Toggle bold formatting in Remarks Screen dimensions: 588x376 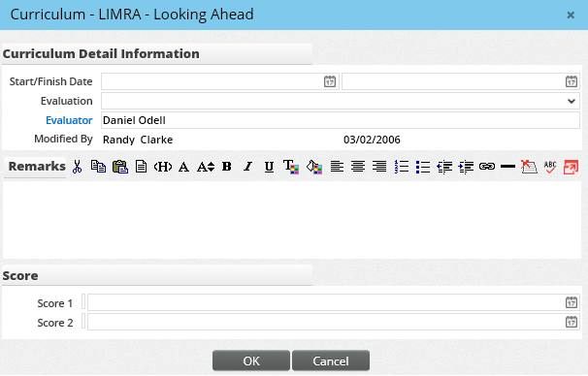pos(226,167)
